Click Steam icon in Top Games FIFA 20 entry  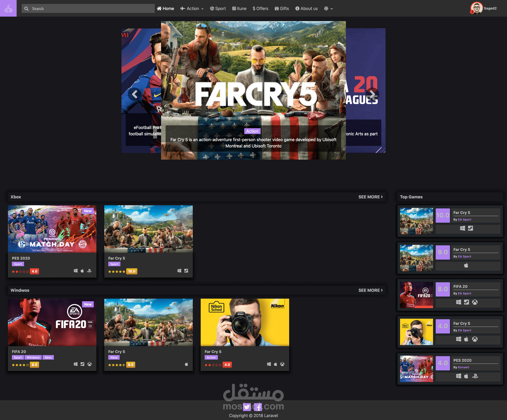[467, 302]
